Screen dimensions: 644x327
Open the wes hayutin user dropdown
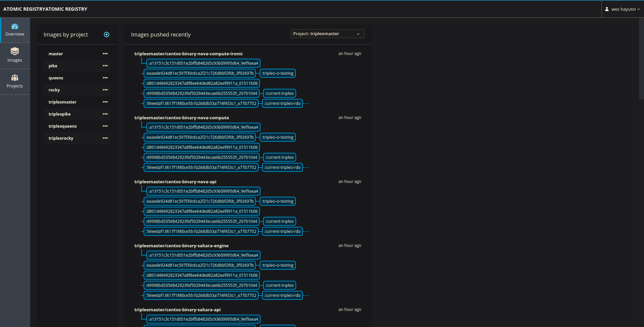point(623,9)
